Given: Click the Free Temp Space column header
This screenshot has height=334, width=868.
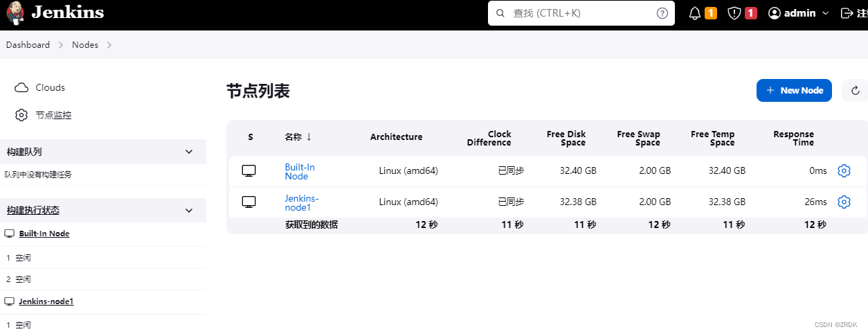Looking at the screenshot, I should point(713,139).
